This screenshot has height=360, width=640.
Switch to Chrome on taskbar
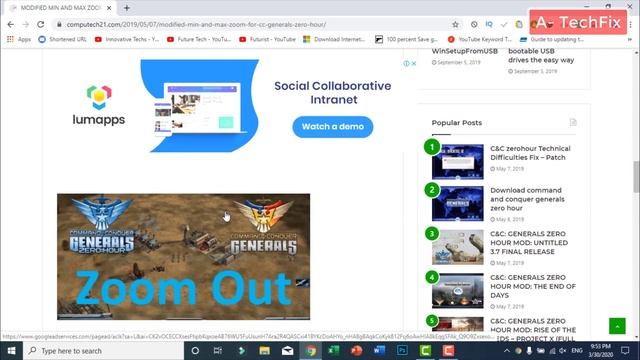[311, 351]
